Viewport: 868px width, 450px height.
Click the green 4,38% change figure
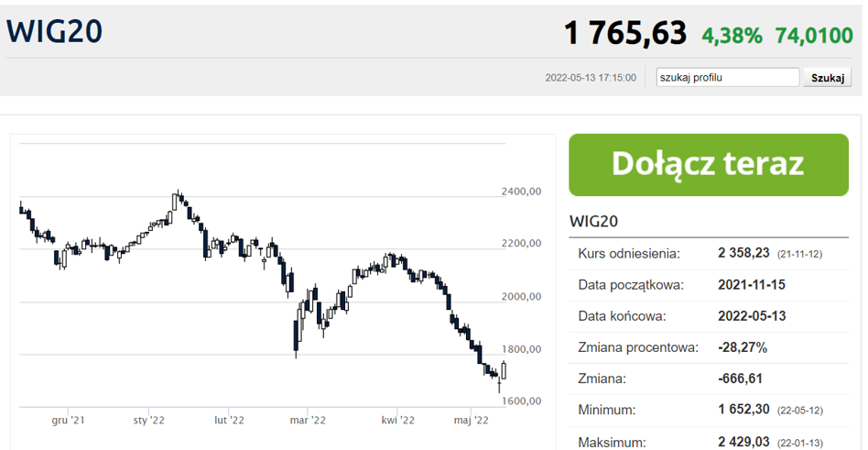point(732,36)
